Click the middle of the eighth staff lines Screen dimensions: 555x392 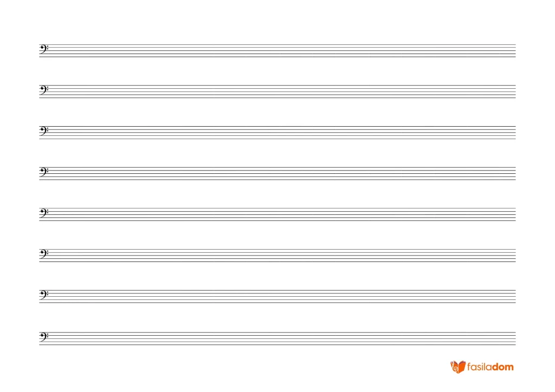pos(277,338)
